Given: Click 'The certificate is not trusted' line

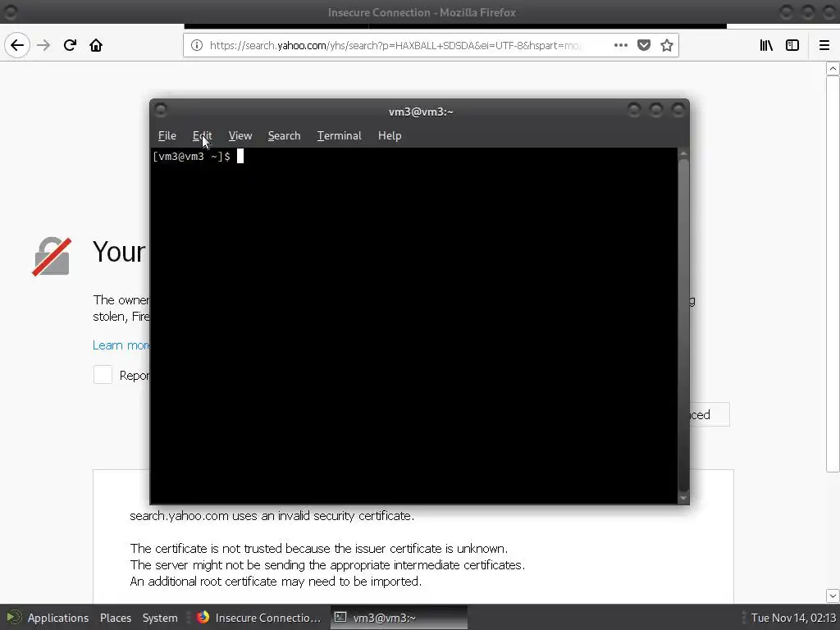Looking at the screenshot, I should click(319, 549).
